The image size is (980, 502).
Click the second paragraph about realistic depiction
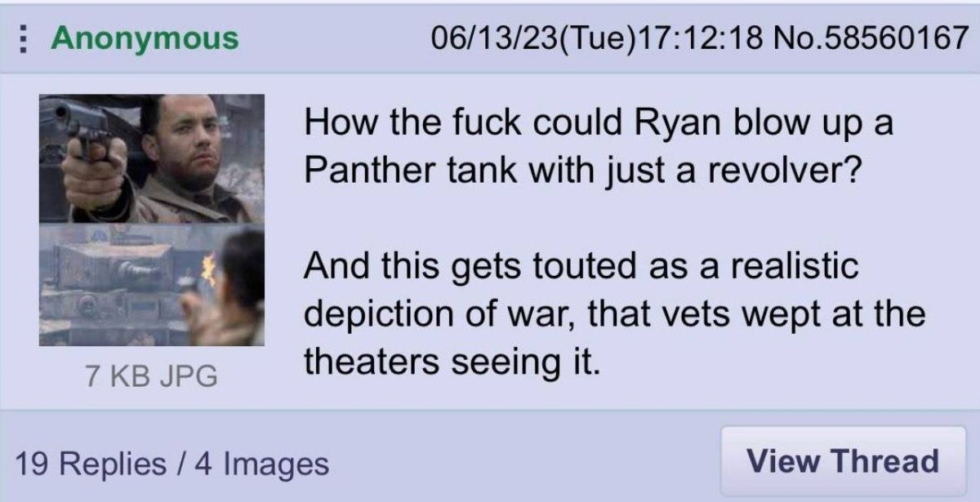click(615, 313)
